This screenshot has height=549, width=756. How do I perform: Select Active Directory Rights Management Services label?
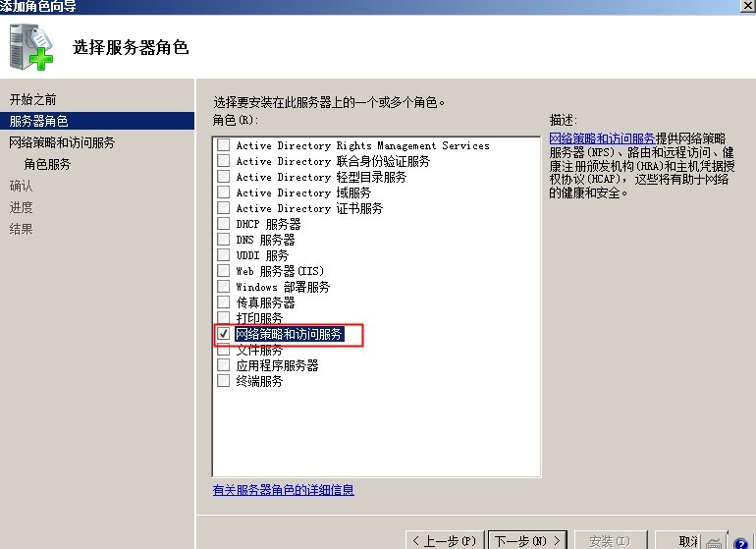click(x=362, y=145)
